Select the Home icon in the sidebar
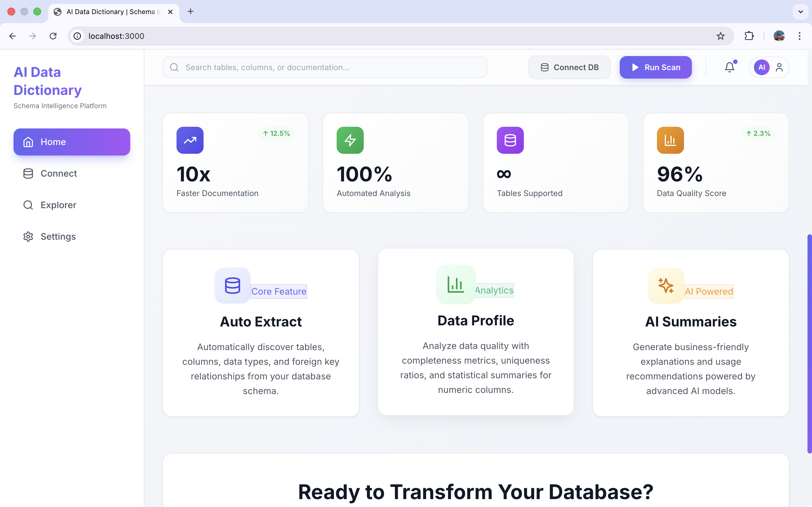Image resolution: width=812 pixels, height=507 pixels. (x=28, y=142)
